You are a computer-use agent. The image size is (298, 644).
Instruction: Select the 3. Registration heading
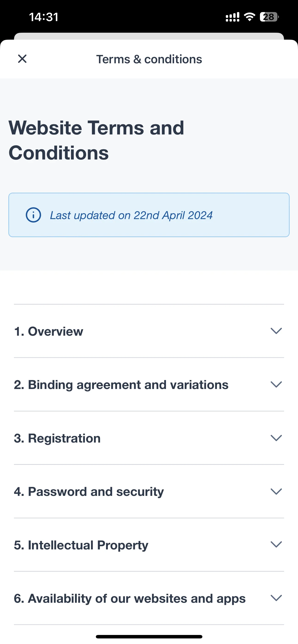point(57,439)
